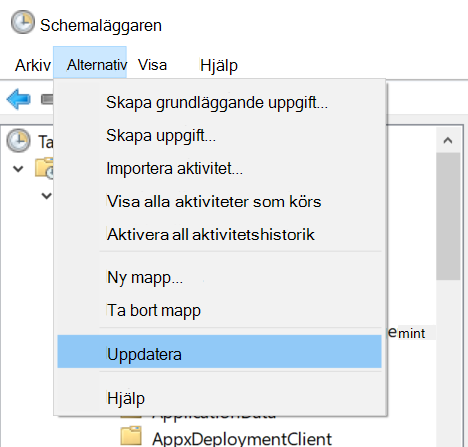
Task: Select Aktivera all aktivitetshistorik
Action: coord(220,234)
